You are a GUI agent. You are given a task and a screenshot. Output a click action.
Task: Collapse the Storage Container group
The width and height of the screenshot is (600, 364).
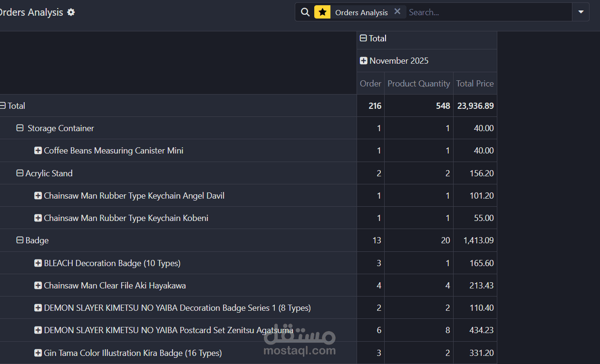tap(20, 128)
